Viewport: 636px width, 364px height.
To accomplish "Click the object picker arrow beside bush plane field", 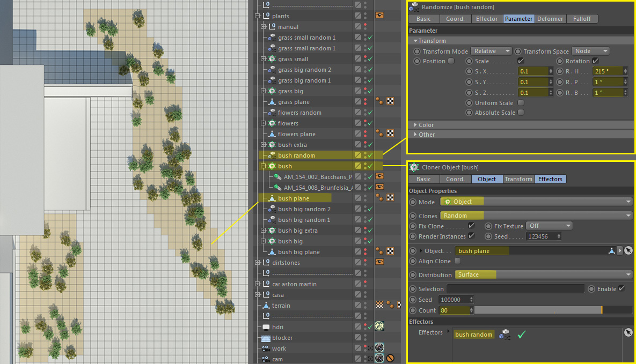I will click(x=628, y=251).
